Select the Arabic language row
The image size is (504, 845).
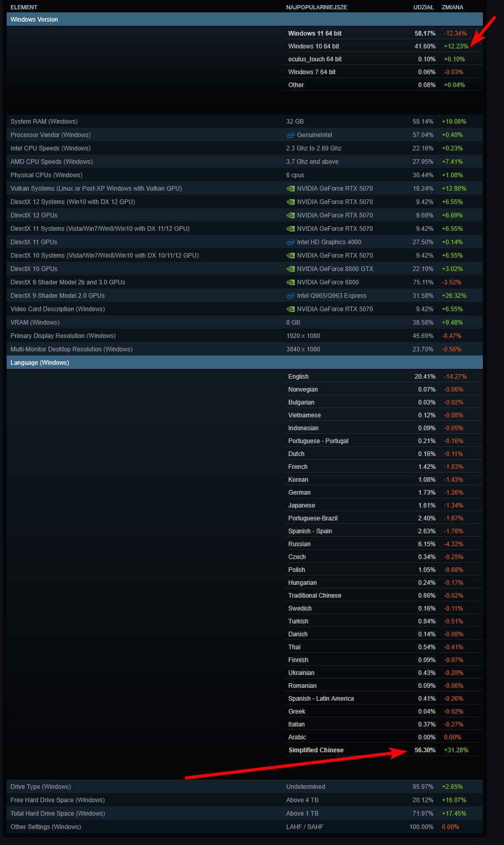tap(383, 737)
